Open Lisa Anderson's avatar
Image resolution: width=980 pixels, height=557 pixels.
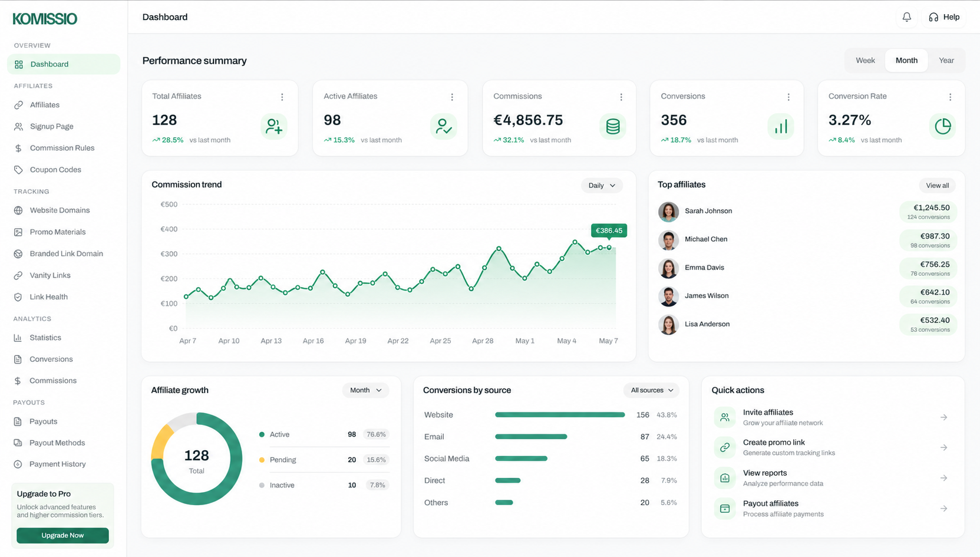pos(668,324)
